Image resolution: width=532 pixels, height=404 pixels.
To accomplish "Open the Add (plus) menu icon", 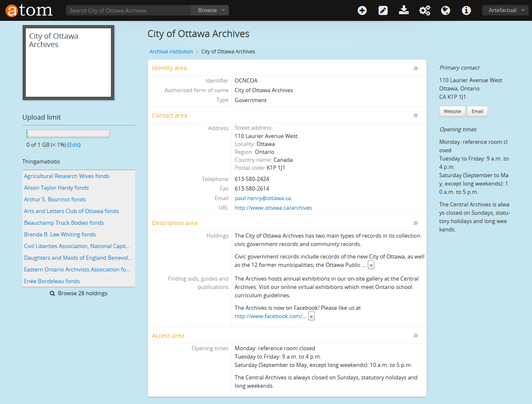I will [x=362, y=10].
